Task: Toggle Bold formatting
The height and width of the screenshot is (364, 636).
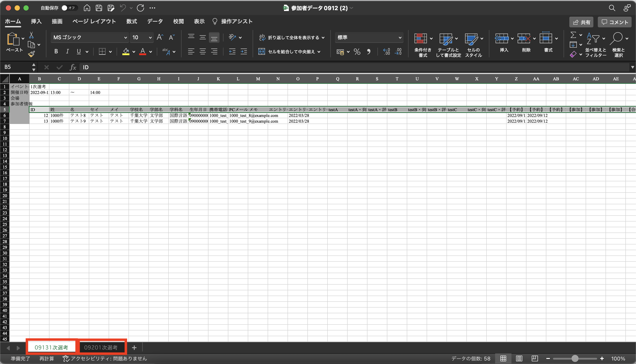Action: (x=56, y=51)
